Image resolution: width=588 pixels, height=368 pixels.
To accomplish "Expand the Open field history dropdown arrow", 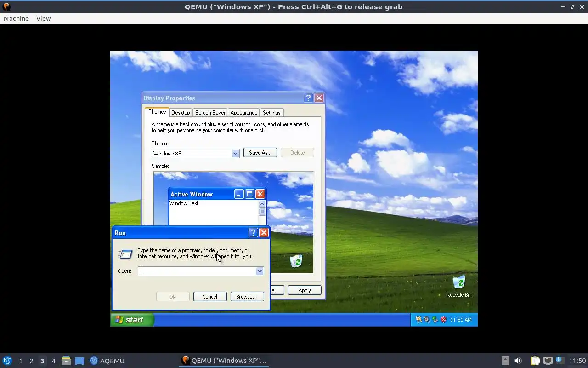I will [x=260, y=271].
